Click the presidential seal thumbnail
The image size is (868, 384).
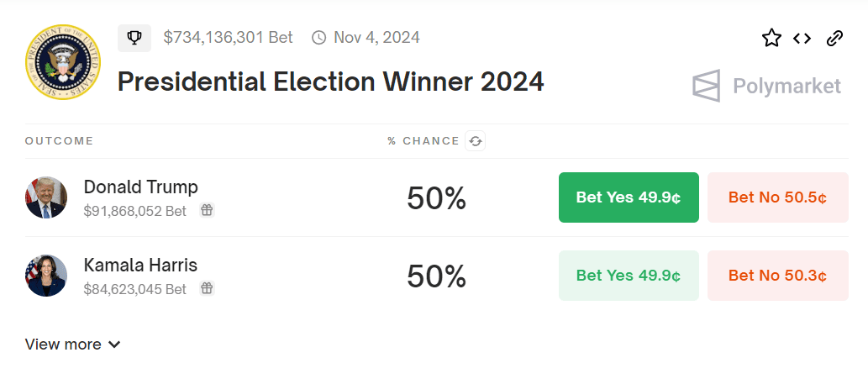(63, 63)
